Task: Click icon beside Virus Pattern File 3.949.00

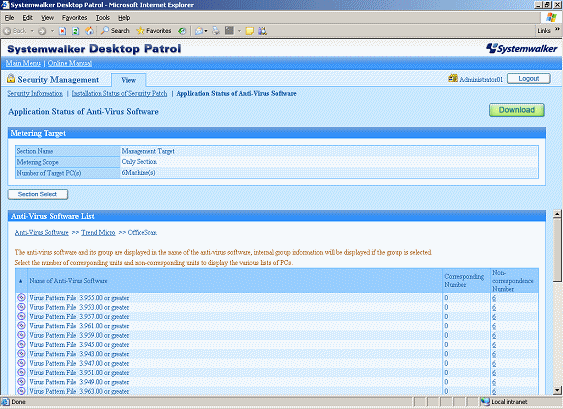Action: click(x=21, y=382)
